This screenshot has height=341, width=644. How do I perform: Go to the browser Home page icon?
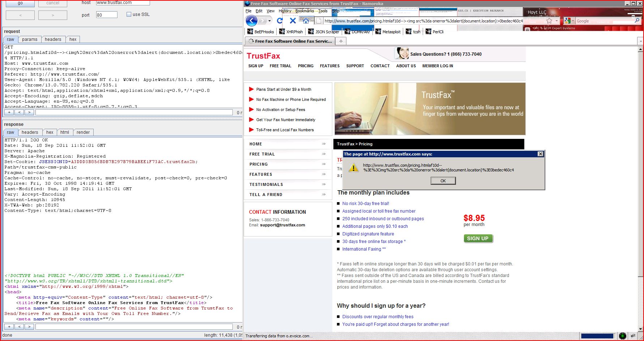coord(306,20)
